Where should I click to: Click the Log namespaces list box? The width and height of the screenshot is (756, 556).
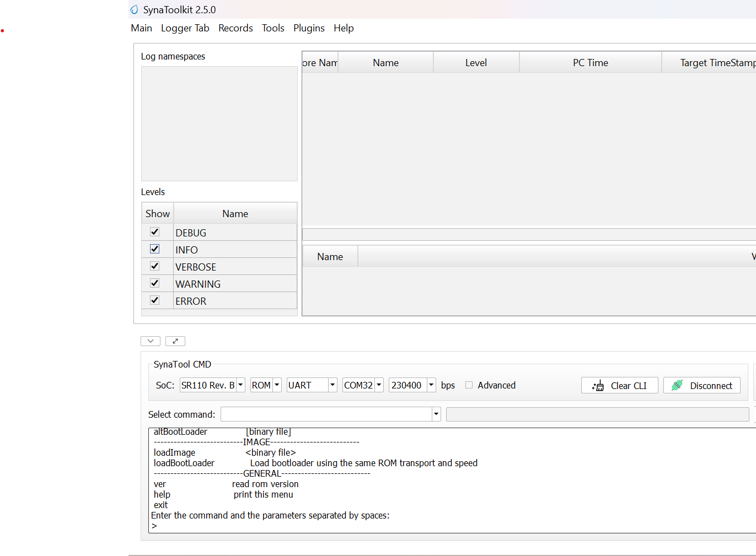(x=219, y=124)
